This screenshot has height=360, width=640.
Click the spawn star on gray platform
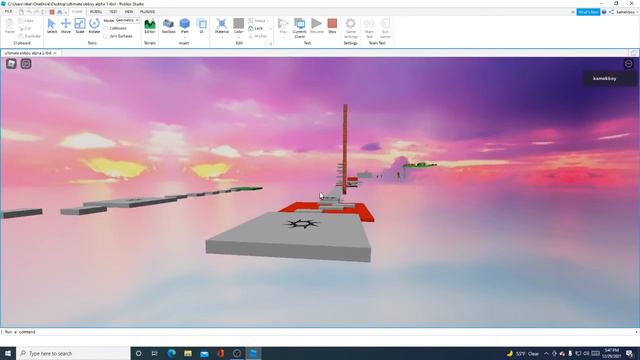(x=302, y=224)
